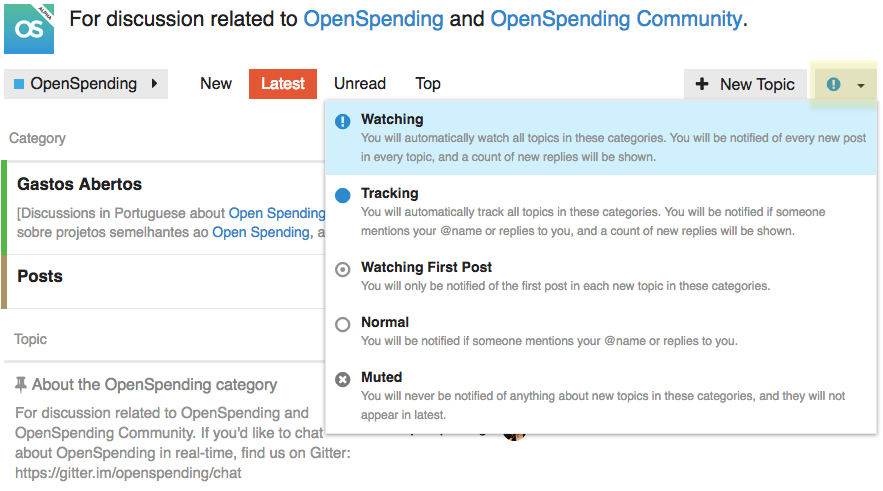The image size is (883, 491).
Task: Open the OpenSpending category dropdown
Action: pyautogui.click(x=86, y=84)
